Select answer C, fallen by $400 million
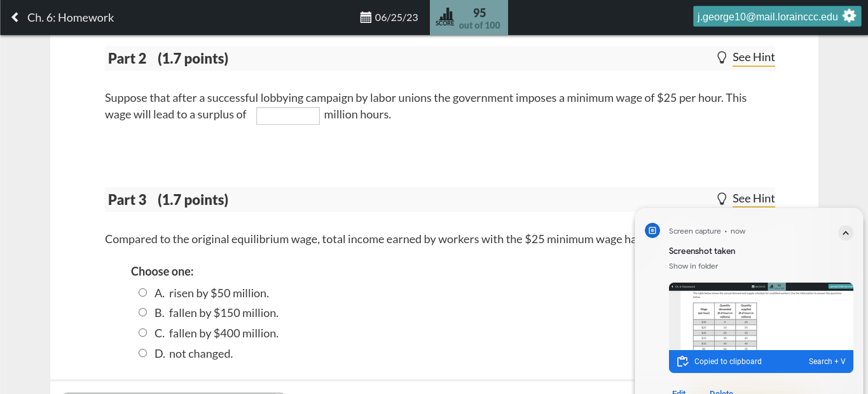Image resolution: width=868 pixels, height=394 pixels. pos(142,332)
